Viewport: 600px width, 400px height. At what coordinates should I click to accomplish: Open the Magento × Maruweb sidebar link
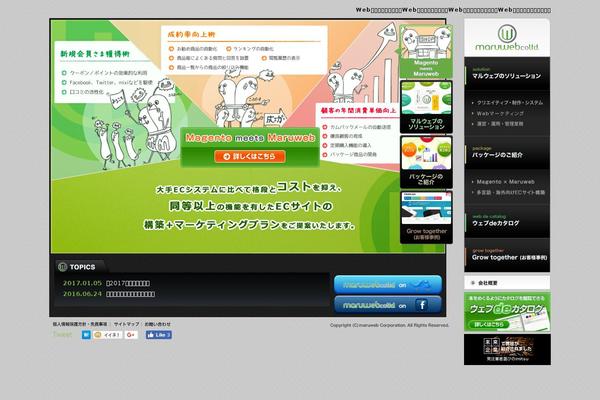point(505,182)
